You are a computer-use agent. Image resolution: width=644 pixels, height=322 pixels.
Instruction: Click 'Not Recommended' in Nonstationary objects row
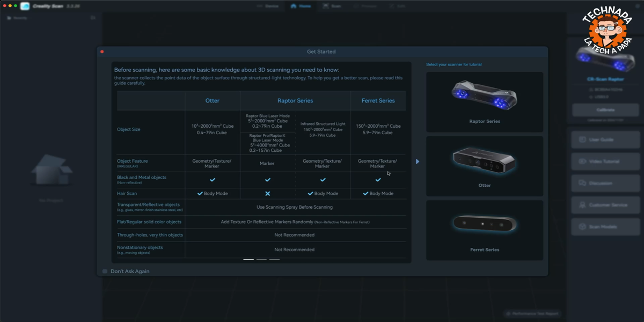295,250
